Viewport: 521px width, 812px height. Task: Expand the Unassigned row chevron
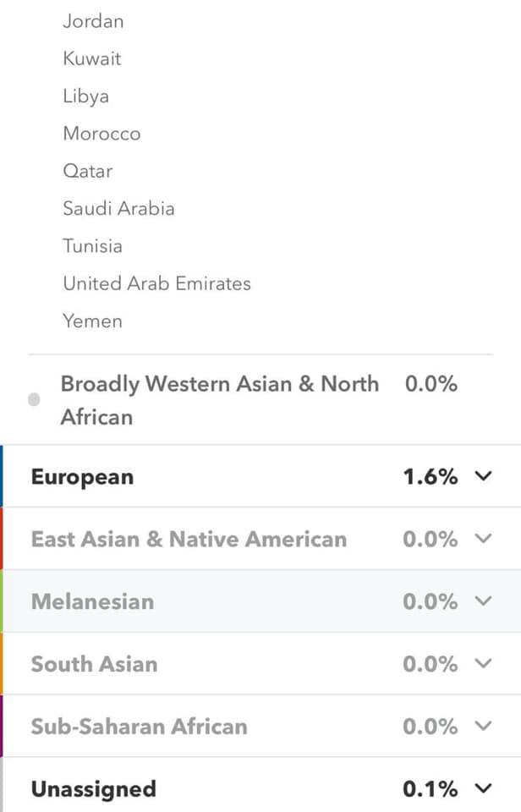[483, 789]
